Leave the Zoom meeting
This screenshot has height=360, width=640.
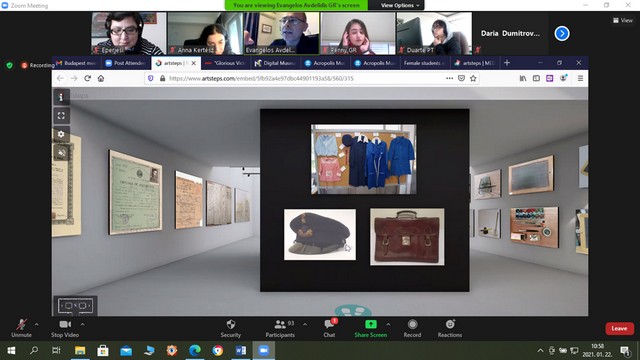click(x=619, y=329)
